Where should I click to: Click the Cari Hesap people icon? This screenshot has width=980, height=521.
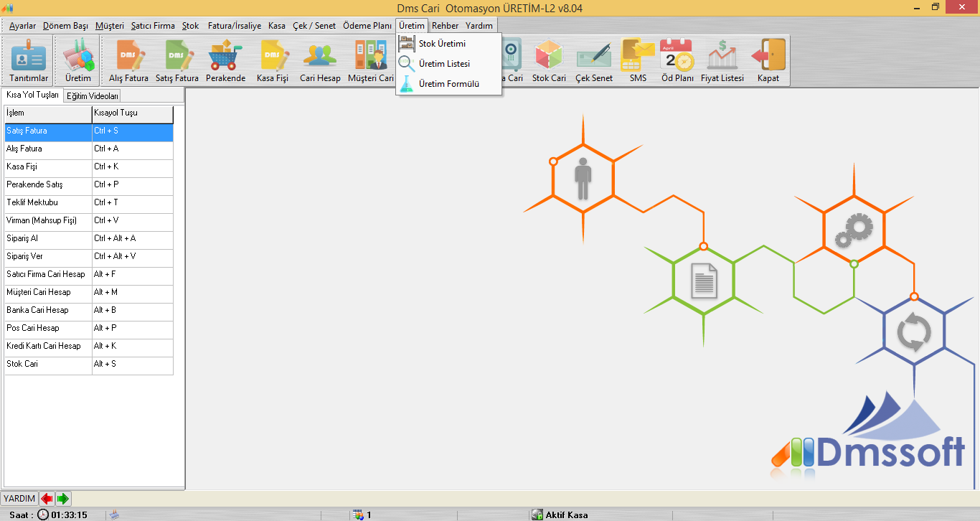pyautogui.click(x=320, y=60)
